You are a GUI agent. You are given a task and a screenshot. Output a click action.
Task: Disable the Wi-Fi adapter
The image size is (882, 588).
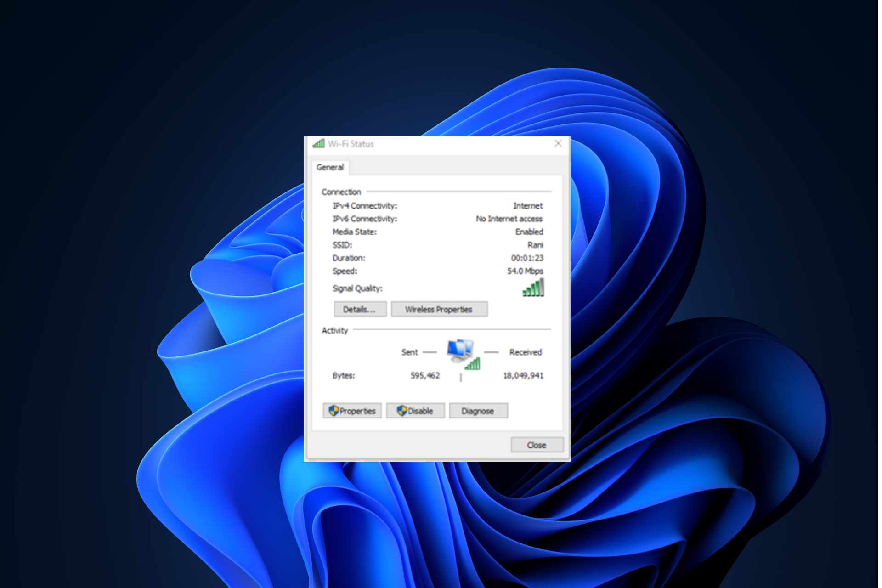point(415,411)
